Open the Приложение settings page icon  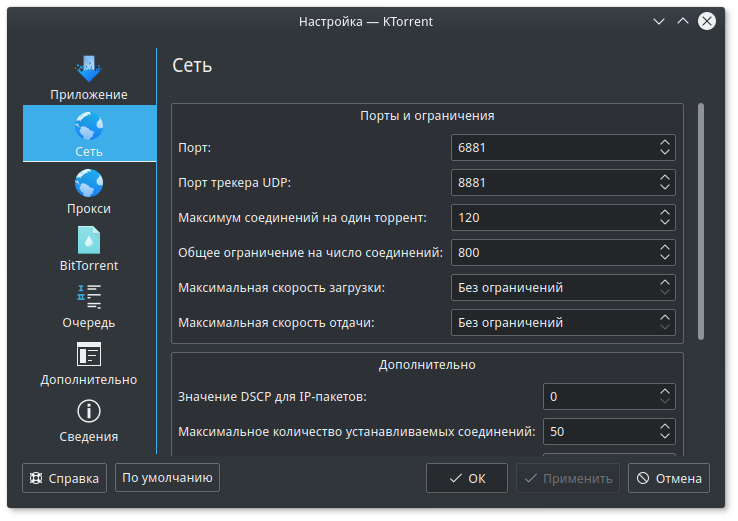(89, 69)
